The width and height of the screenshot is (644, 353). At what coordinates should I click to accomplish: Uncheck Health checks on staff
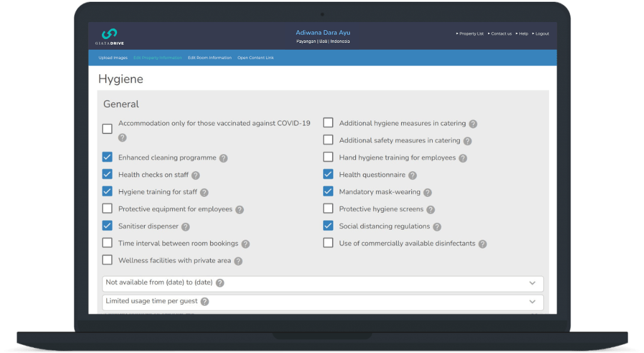[108, 175]
